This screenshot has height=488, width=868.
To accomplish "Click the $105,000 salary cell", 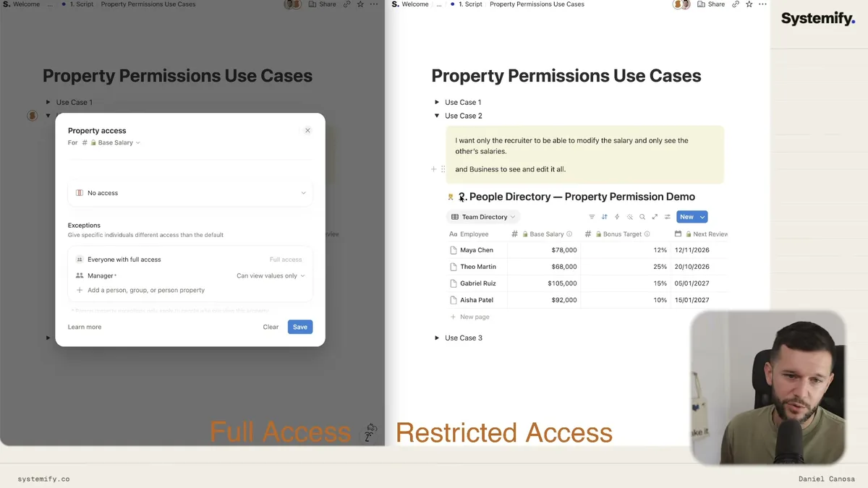I will click(x=545, y=283).
